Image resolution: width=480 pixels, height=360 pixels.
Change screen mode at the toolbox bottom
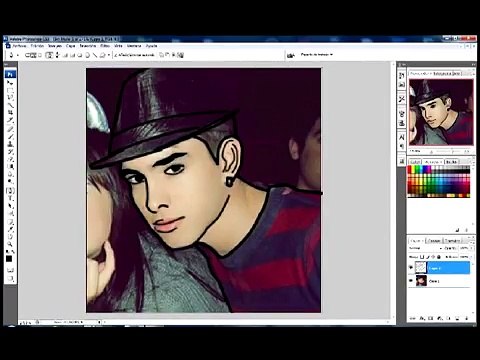click(10, 278)
